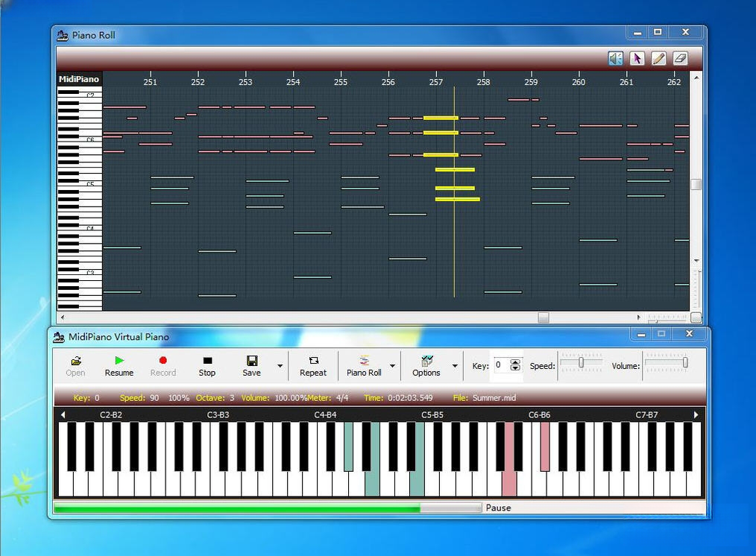Click right arrow of Piano Roll horizontal scrollbar
Screen dimensions: 756x556
coord(639,318)
